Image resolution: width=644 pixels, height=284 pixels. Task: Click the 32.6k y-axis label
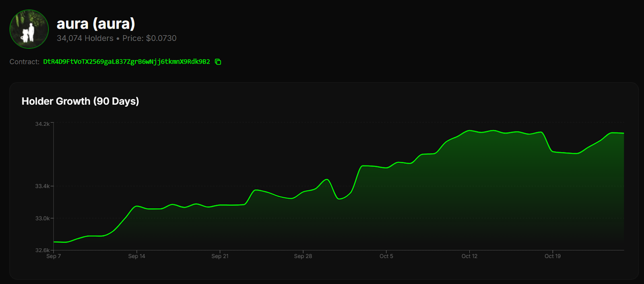coord(42,250)
